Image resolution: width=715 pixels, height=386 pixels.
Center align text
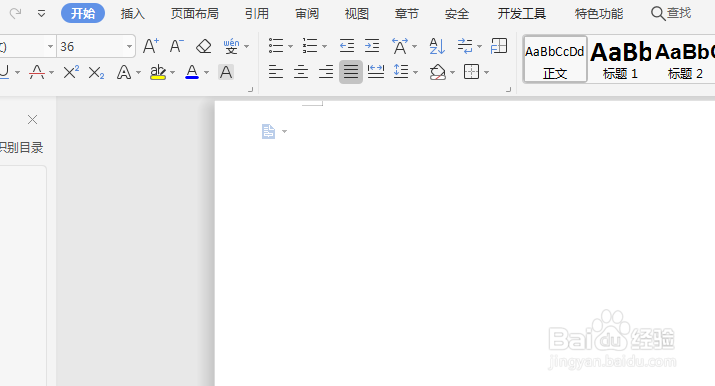[x=301, y=72]
